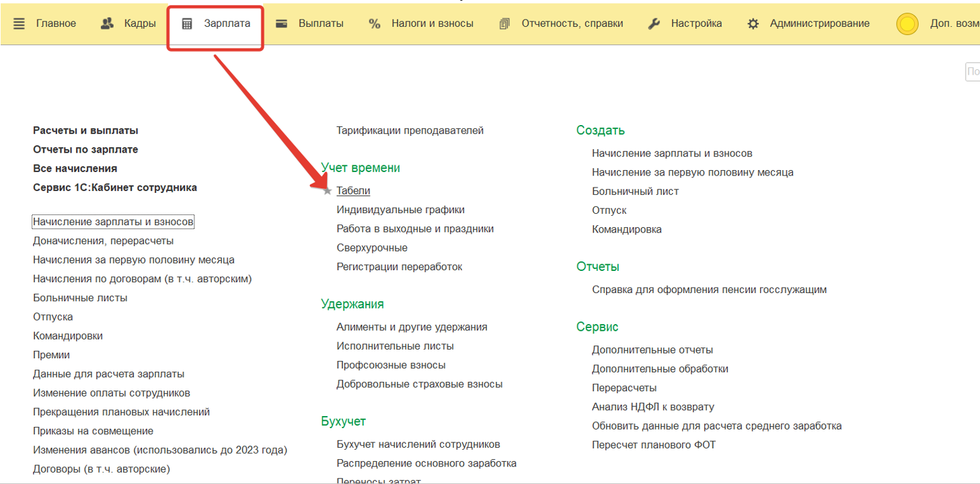This screenshot has height=484, width=980.
Task: Click the people icon for Кадры
Action: pyautogui.click(x=107, y=24)
